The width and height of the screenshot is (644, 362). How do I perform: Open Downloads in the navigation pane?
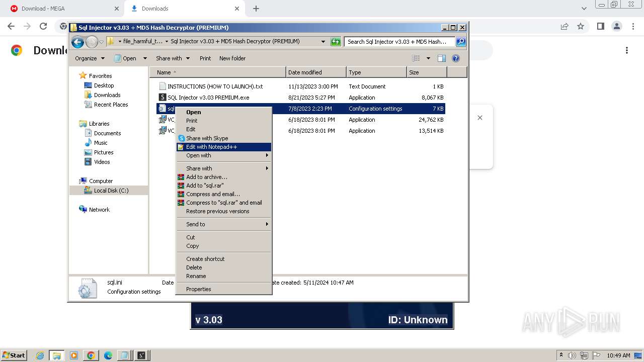107,95
